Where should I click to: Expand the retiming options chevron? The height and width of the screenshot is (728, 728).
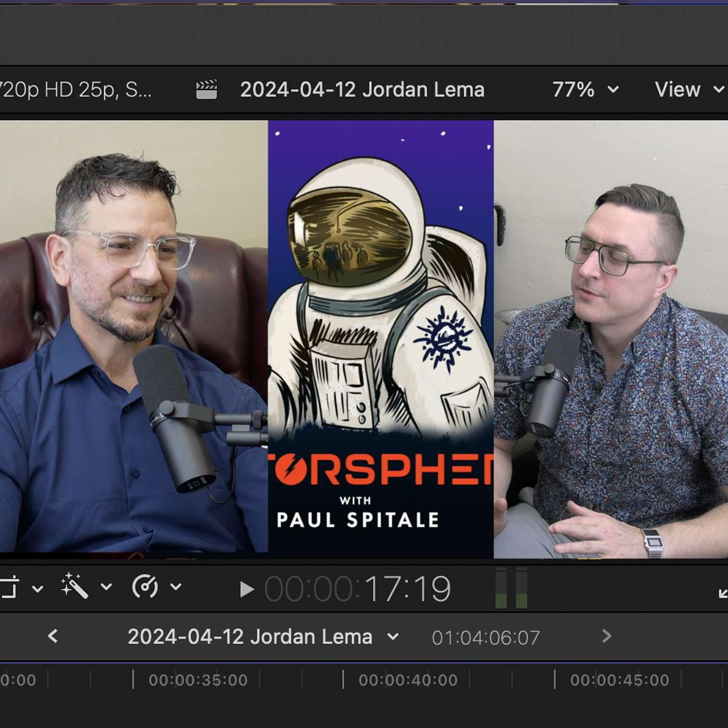click(x=176, y=587)
